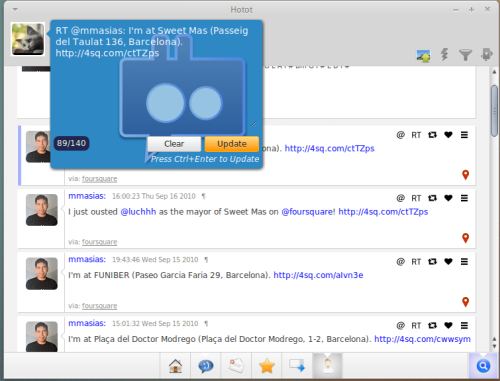Open link http://4sq.com/cwwsym
500x381 pixels.
[x=422, y=339]
